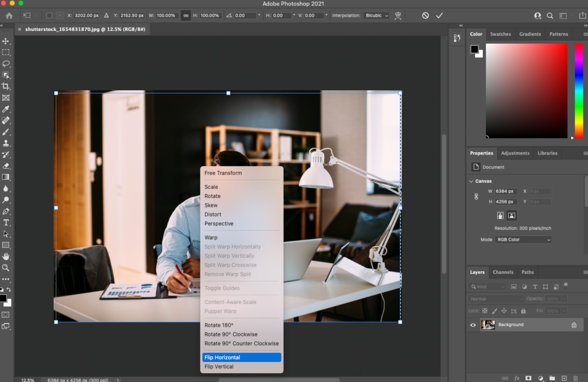Select the Move tool in the toolbar
This screenshot has height=382, width=588.
click(x=6, y=41)
